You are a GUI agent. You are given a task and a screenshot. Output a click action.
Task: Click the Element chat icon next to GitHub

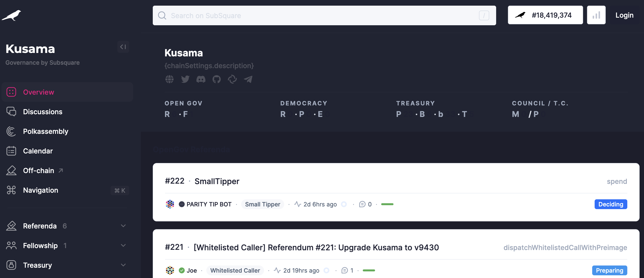[x=232, y=79]
